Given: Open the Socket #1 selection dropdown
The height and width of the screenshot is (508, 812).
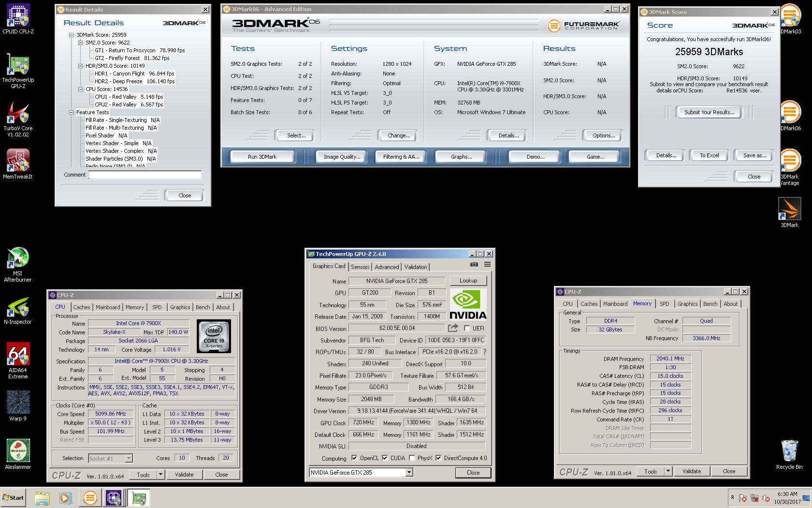Looking at the screenshot, I should coord(129,458).
